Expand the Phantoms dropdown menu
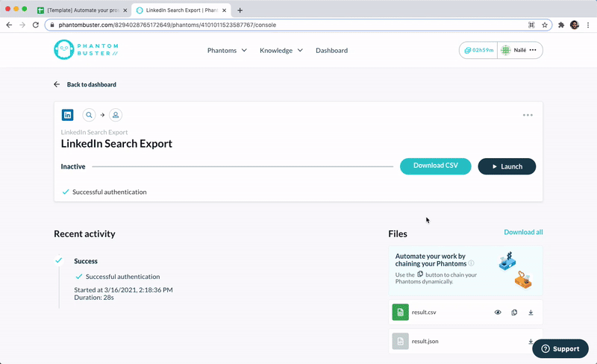Screen dimensions: 597x364 pos(228,50)
